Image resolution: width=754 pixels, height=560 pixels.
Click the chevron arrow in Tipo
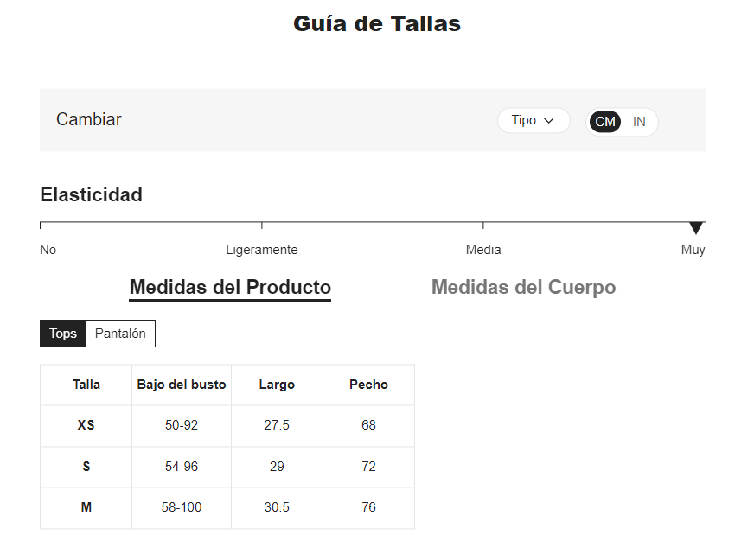point(548,121)
